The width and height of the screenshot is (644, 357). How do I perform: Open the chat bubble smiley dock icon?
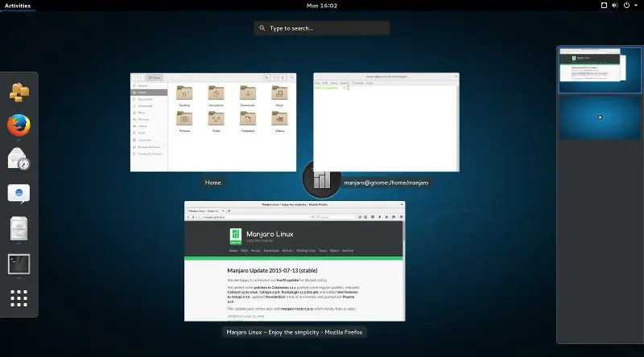pos(19,194)
